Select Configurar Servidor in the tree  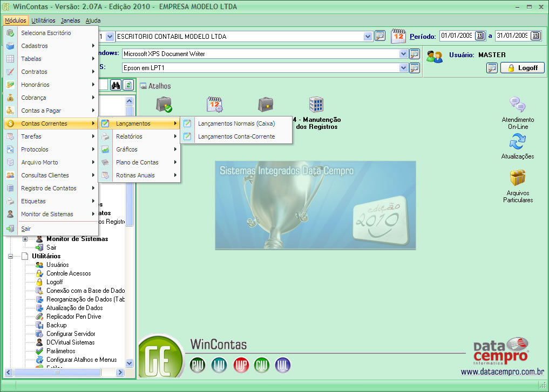point(71,334)
